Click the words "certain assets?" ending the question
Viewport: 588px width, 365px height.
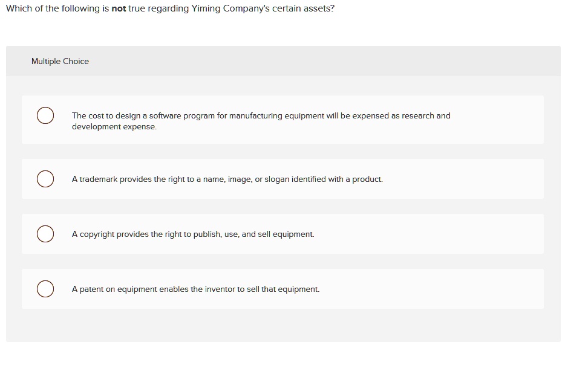coord(303,10)
